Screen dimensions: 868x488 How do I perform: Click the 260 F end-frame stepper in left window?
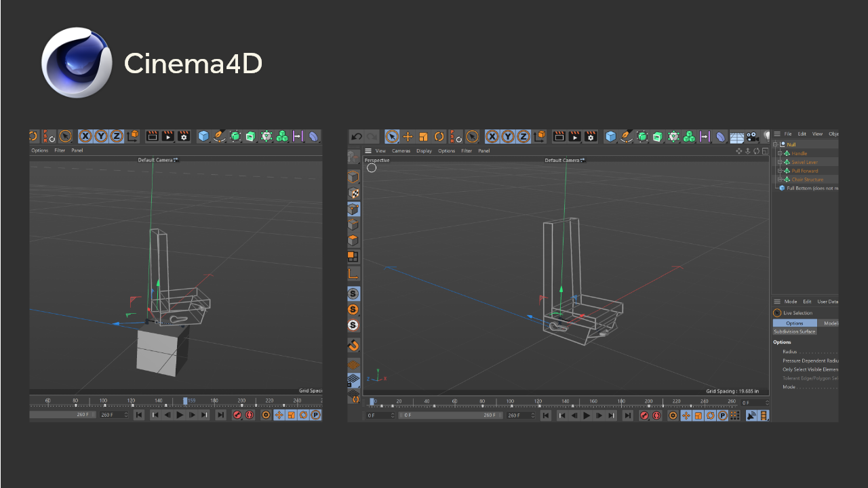coord(126,415)
